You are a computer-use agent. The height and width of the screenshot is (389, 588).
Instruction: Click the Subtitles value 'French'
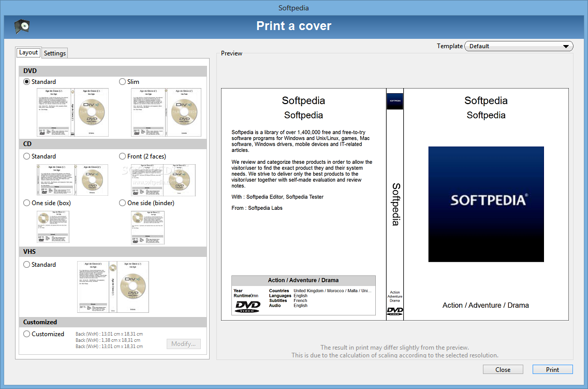tap(300, 300)
